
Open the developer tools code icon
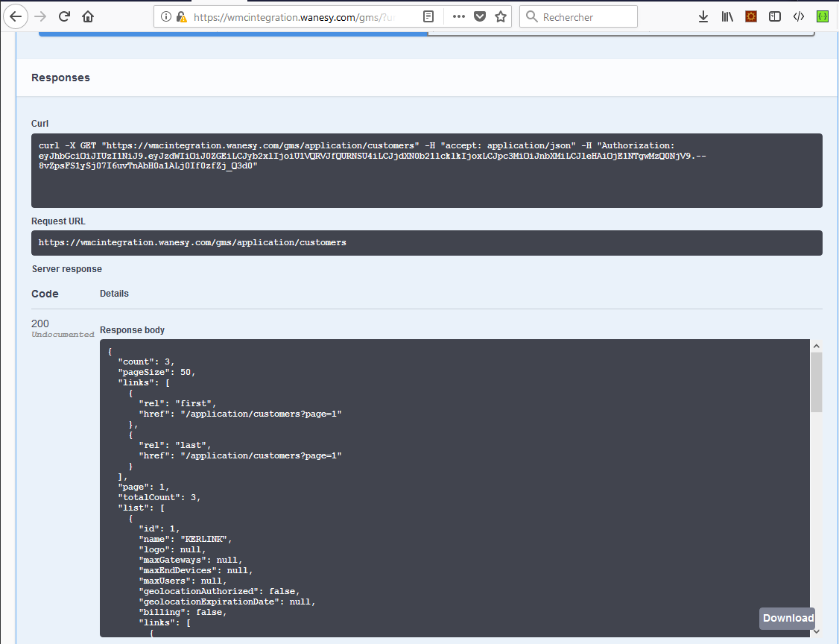click(798, 16)
